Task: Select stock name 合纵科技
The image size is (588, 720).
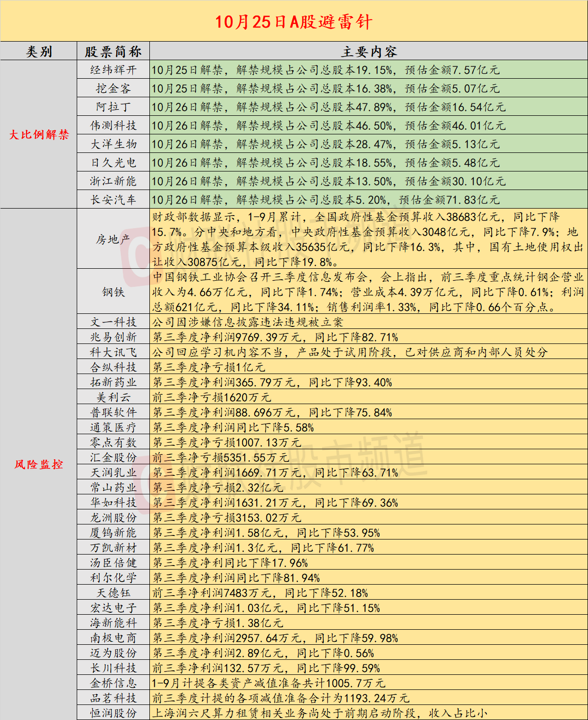Action: tap(113, 367)
